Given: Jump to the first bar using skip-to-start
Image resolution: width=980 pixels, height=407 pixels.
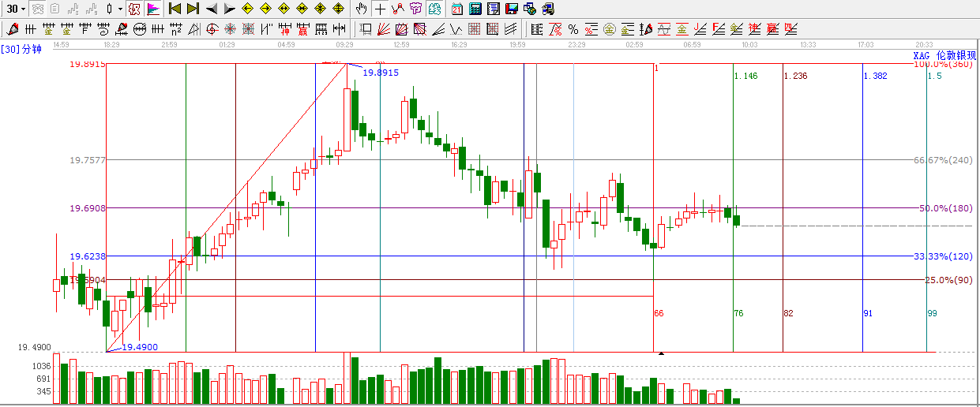Looking at the screenshot, I should pyautogui.click(x=175, y=9).
